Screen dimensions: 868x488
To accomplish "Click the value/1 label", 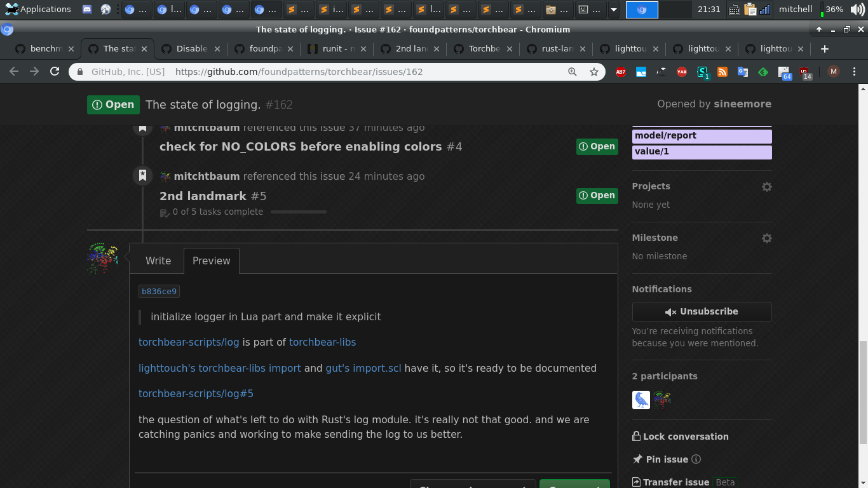I will pos(702,152).
